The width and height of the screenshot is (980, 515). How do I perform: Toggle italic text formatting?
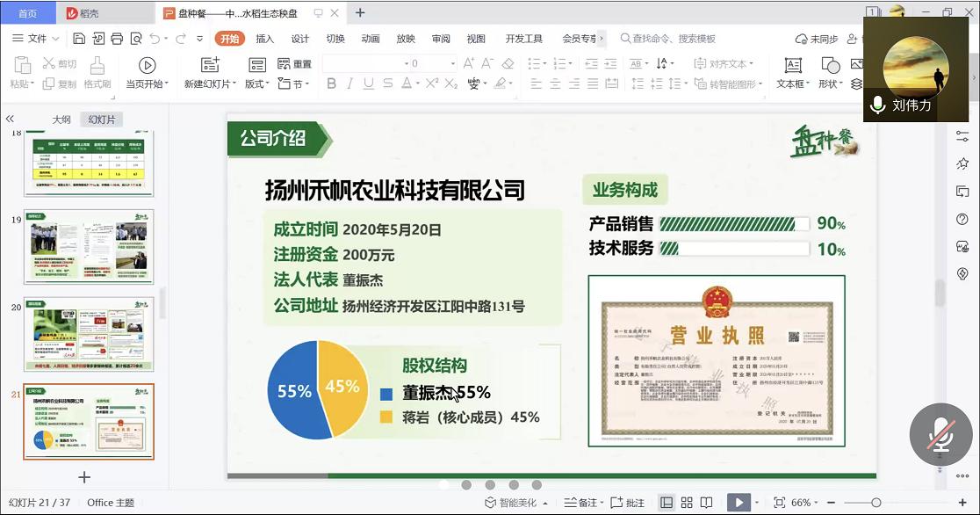tap(349, 83)
